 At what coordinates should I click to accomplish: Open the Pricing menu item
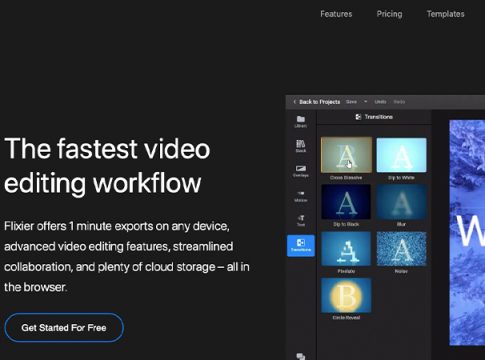pos(389,14)
